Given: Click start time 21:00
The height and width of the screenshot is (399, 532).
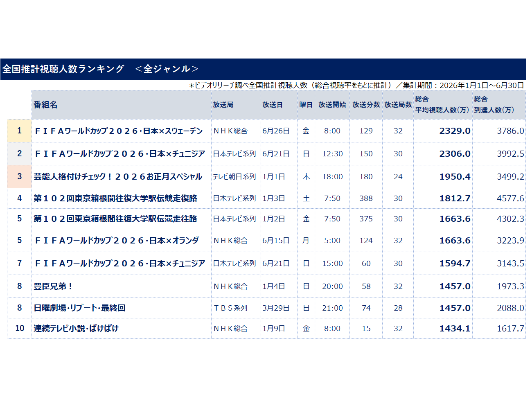Looking at the screenshot, I should pos(332,308).
